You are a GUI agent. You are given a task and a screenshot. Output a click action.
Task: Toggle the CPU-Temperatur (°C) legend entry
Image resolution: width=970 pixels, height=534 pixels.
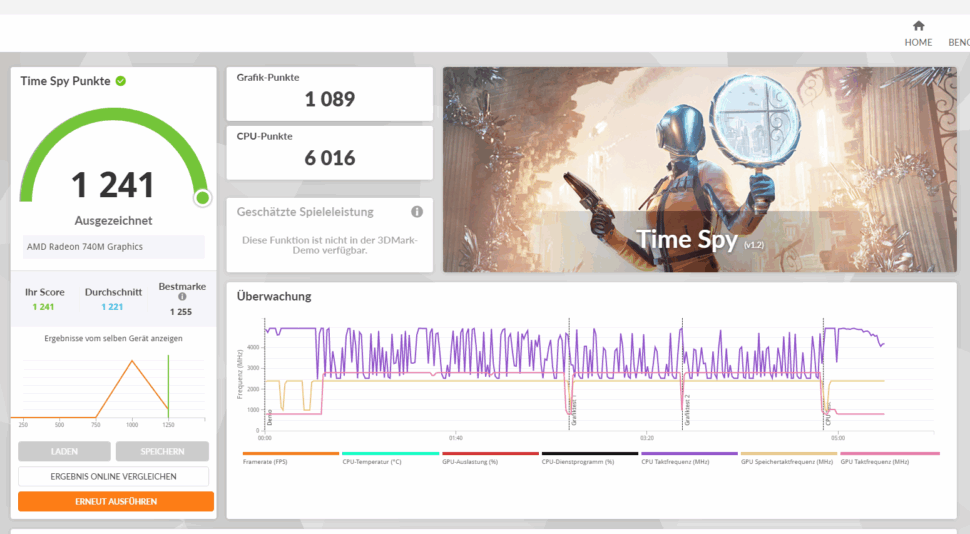tap(390, 458)
